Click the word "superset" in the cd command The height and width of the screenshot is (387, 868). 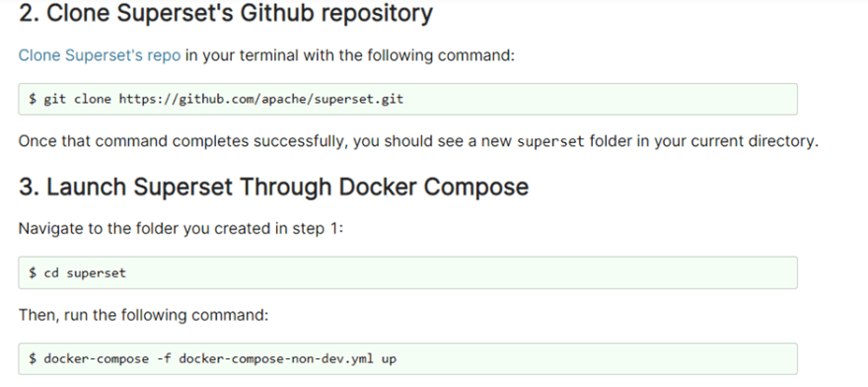pyautogui.click(x=97, y=273)
